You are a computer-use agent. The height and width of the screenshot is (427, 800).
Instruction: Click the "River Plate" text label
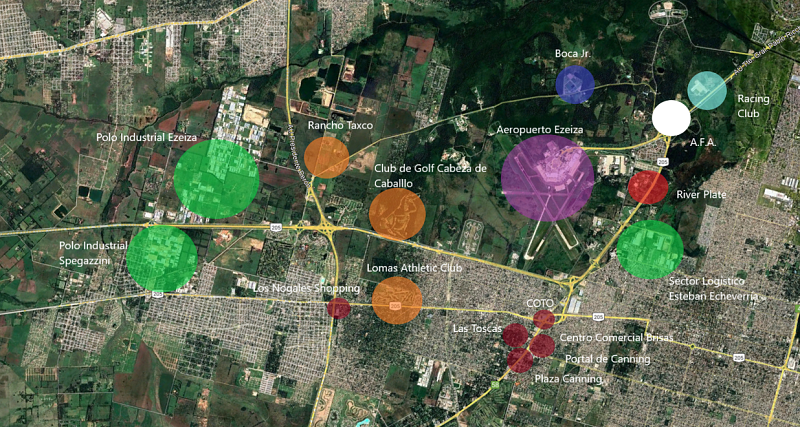click(x=701, y=195)
